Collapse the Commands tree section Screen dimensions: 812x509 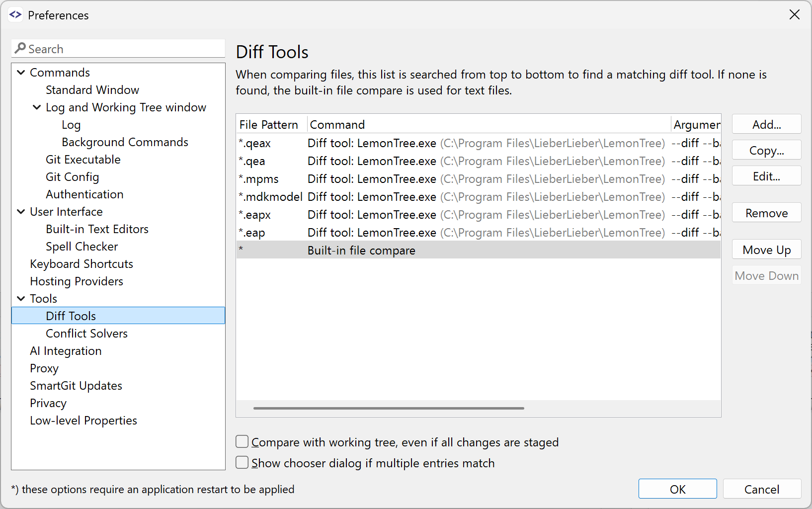[x=20, y=72]
